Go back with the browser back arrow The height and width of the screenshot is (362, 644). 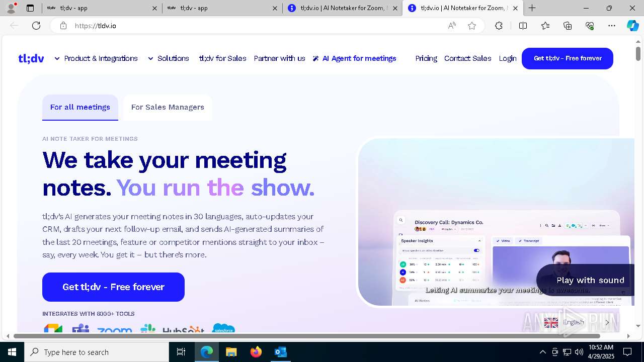(x=14, y=26)
